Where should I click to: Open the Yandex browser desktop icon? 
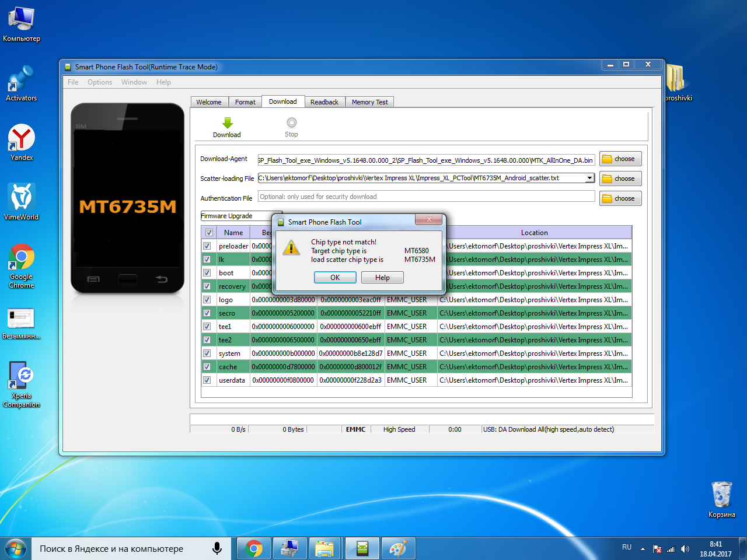[22, 143]
